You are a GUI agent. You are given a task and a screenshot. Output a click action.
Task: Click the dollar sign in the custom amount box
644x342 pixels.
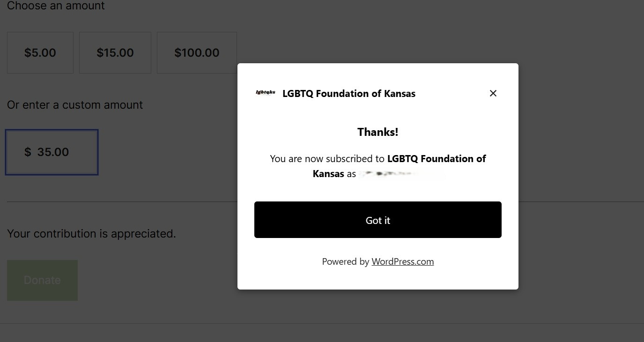[28, 152]
